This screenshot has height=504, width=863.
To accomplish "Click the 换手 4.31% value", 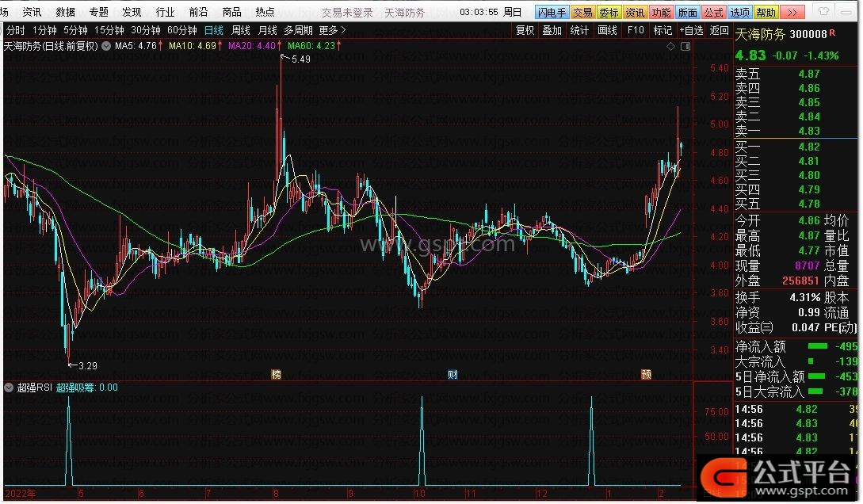I will [805, 298].
